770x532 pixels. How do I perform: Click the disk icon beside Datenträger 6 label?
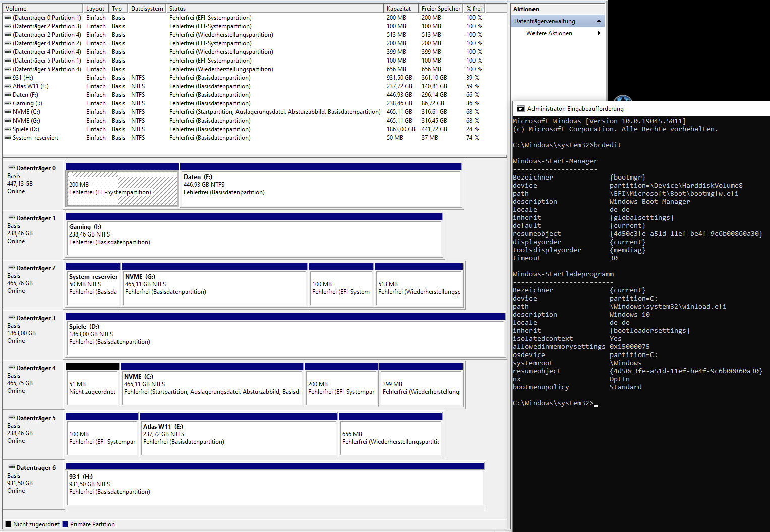pos(11,467)
